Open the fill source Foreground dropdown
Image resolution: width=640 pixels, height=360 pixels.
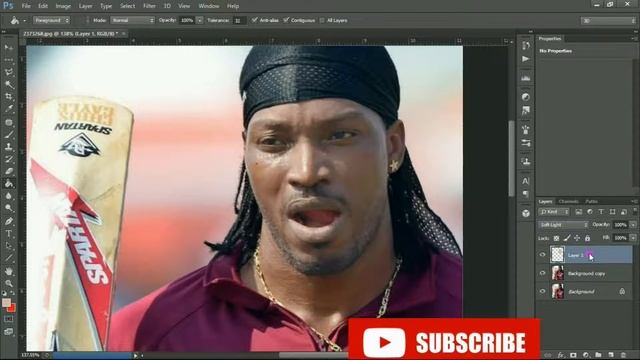pyautogui.click(x=51, y=20)
